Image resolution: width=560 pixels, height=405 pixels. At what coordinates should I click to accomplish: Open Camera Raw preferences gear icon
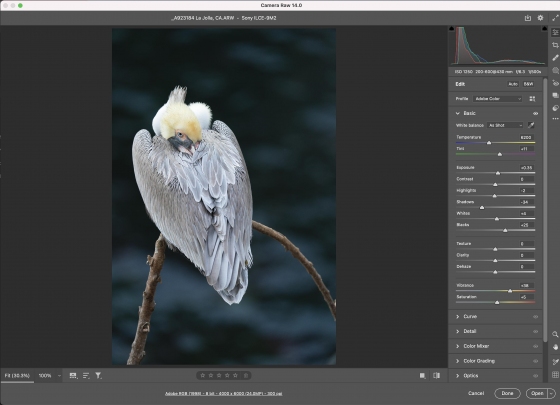pos(540,18)
